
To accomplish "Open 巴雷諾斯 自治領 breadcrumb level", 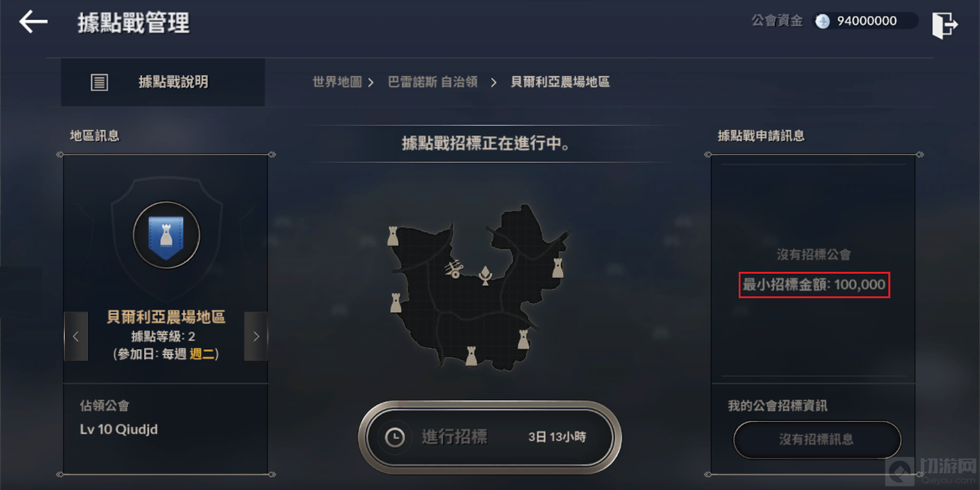I will (x=432, y=82).
